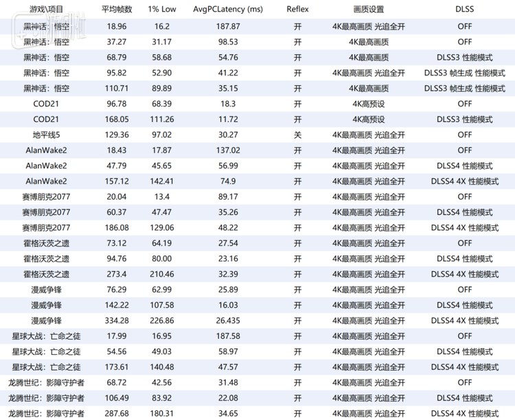
Task: Select the 173.61 average FPS cell
Action: pos(116,367)
